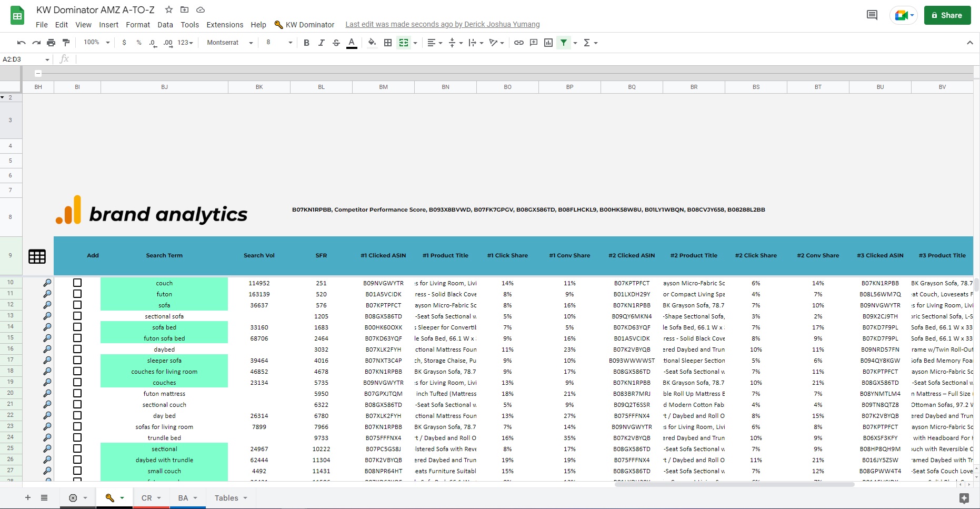
Task: Open the horizontal align dropdown
Action: pyautogui.click(x=435, y=43)
